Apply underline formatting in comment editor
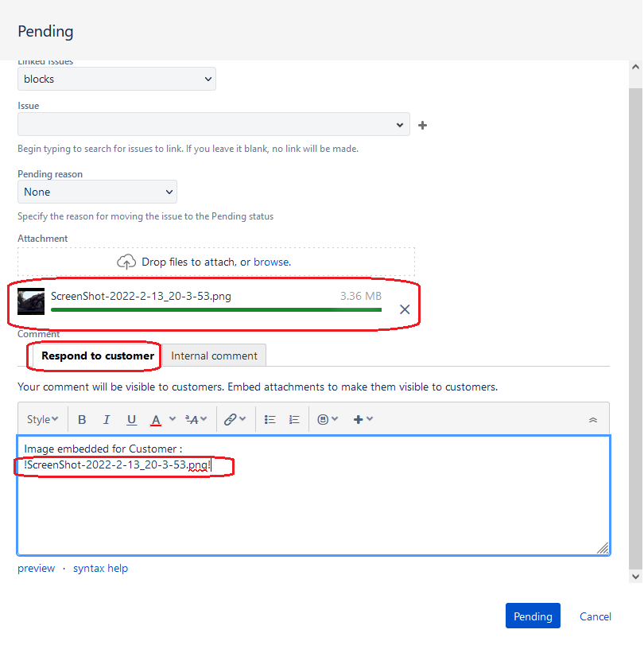The height and width of the screenshot is (649, 644). tap(131, 420)
